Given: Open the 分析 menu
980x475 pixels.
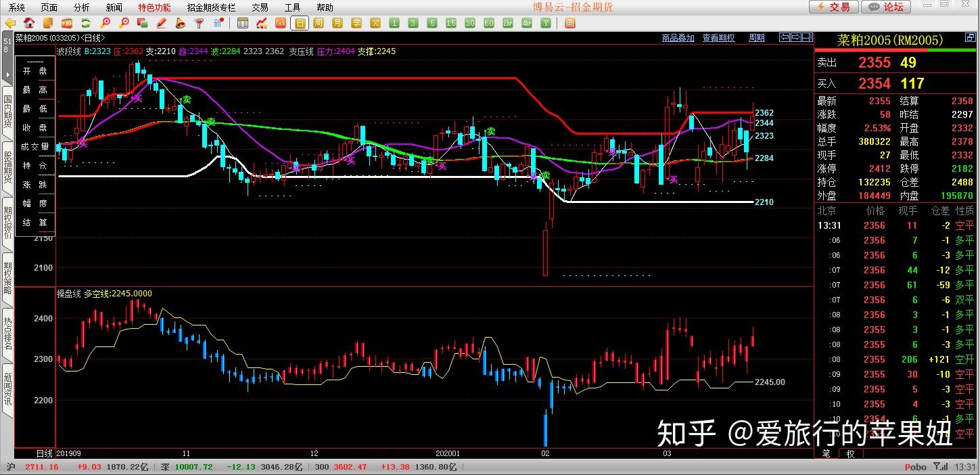Looking at the screenshot, I should click(81, 7).
